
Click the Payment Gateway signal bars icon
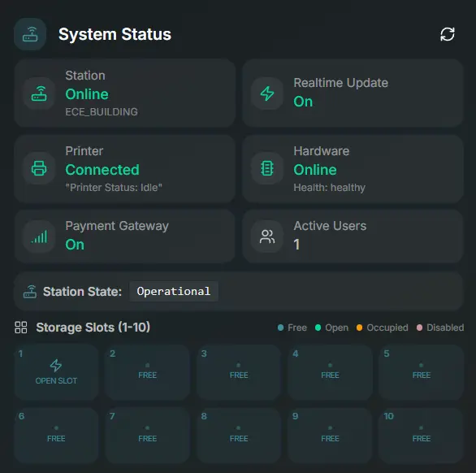point(39,236)
